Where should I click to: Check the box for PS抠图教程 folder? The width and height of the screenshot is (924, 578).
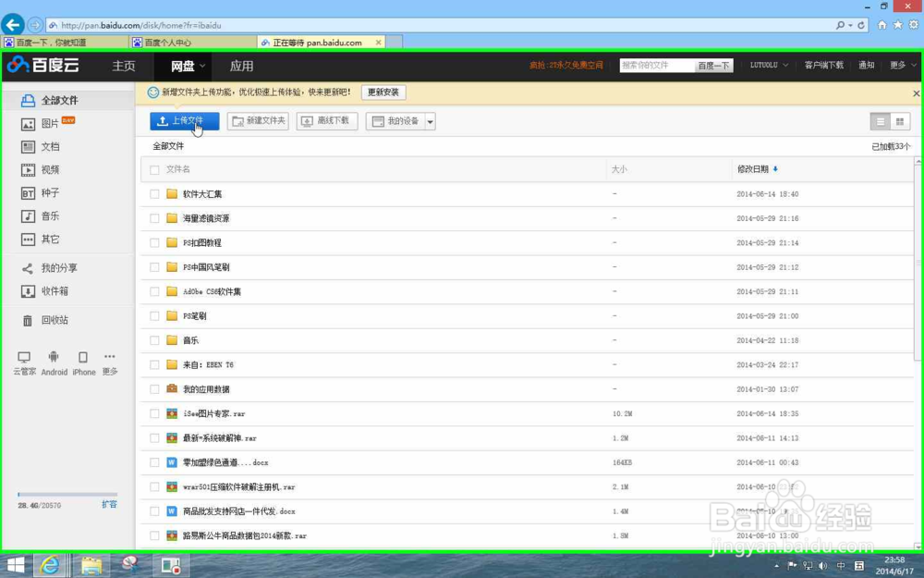(x=154, y=243)
